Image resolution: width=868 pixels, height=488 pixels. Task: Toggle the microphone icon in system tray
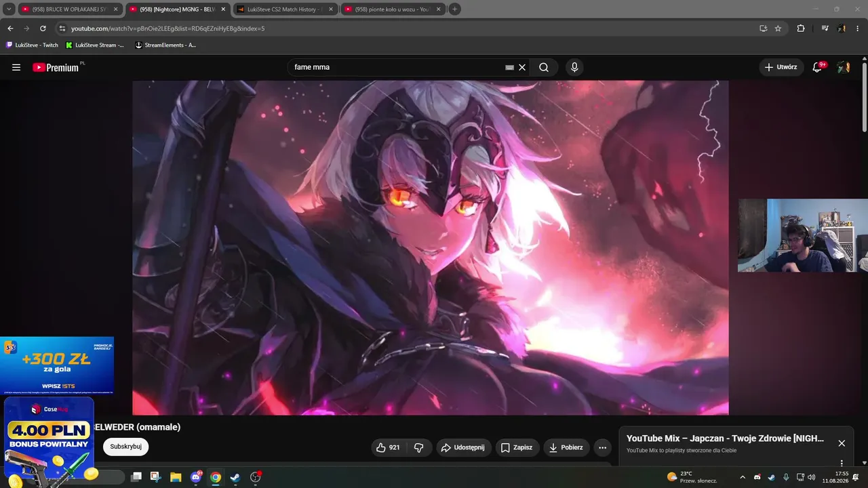[786, 477]
